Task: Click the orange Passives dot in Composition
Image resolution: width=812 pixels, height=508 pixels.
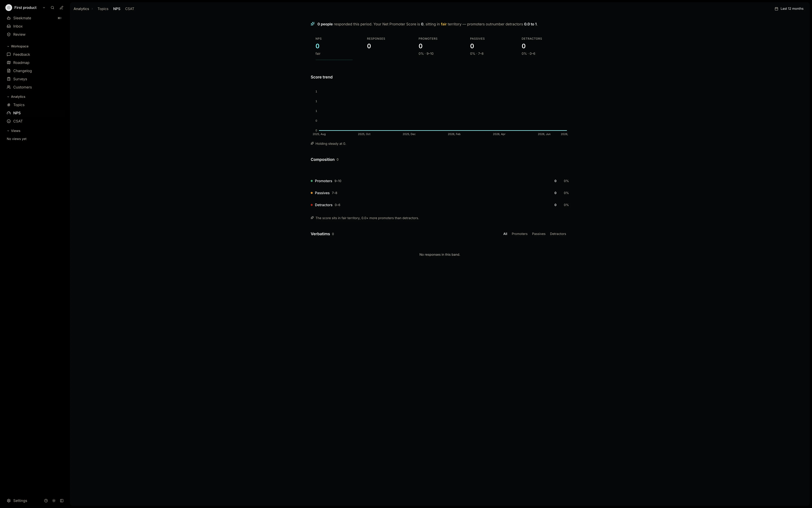Action: [312, 193]
